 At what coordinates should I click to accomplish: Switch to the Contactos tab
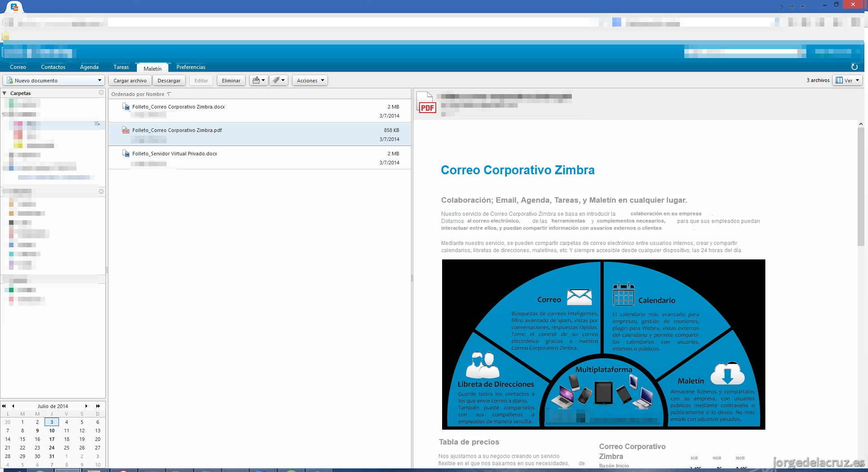pyautogui.click(x=53, y=67)
